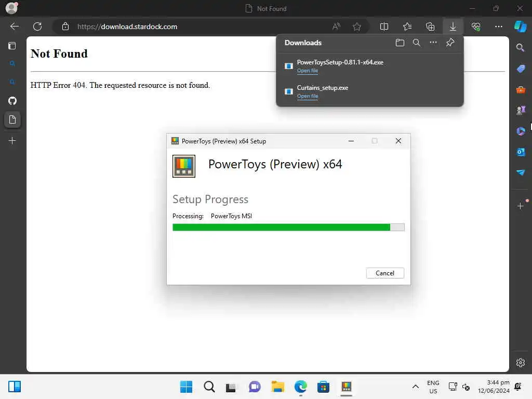Click Open file under Curtains_setup.exe
The image size is (532, 399).
click(308, 96)
